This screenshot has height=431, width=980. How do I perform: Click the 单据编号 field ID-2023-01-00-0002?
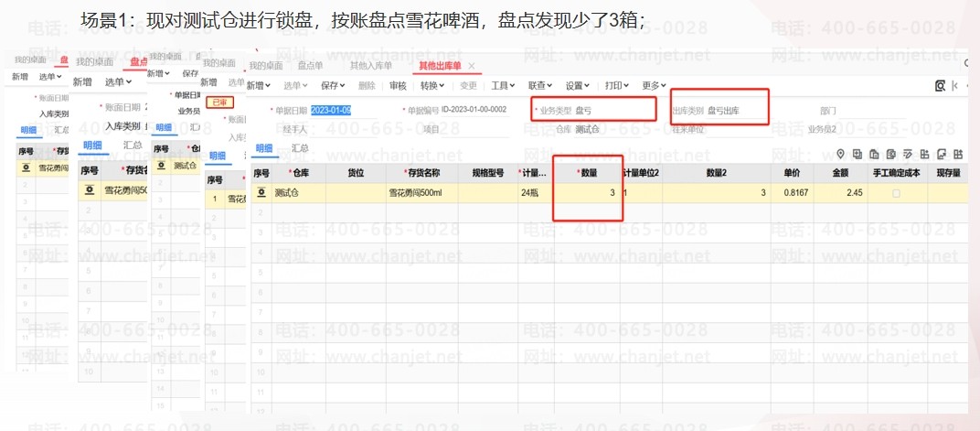pyautogui.click(x=474, y=110)
